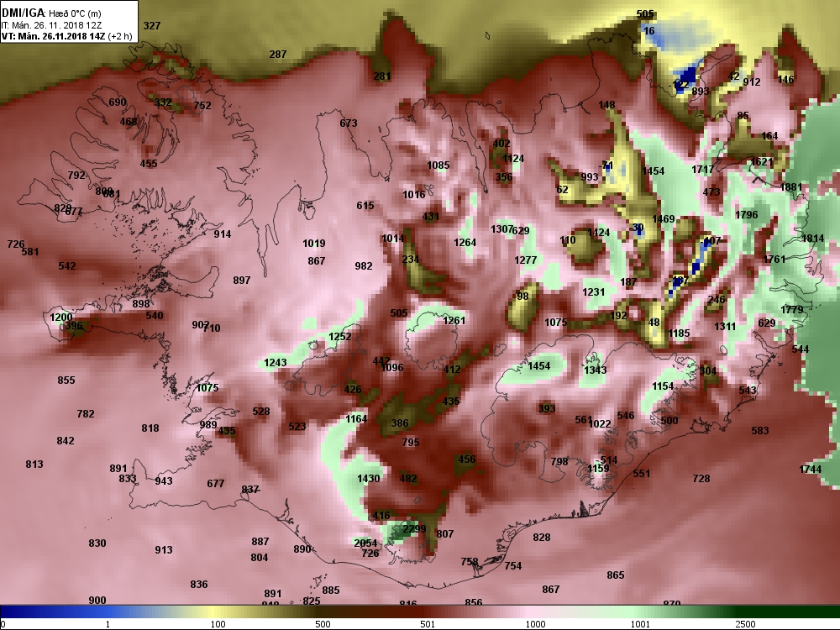Click the map value "989"
This screenshot has width=840, height=630.
click(207, 425)
